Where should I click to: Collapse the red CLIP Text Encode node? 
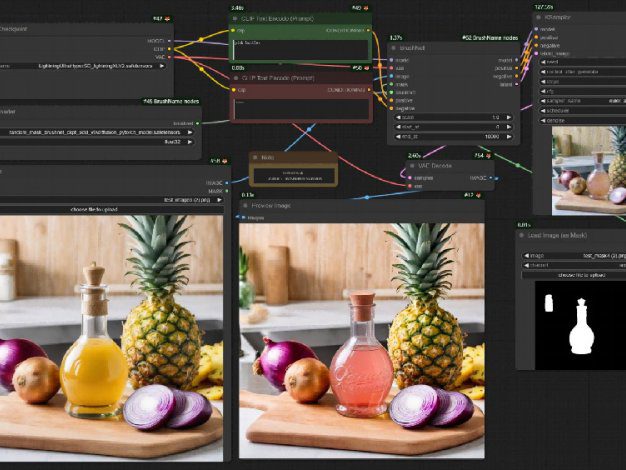click(x=236, y=78)
